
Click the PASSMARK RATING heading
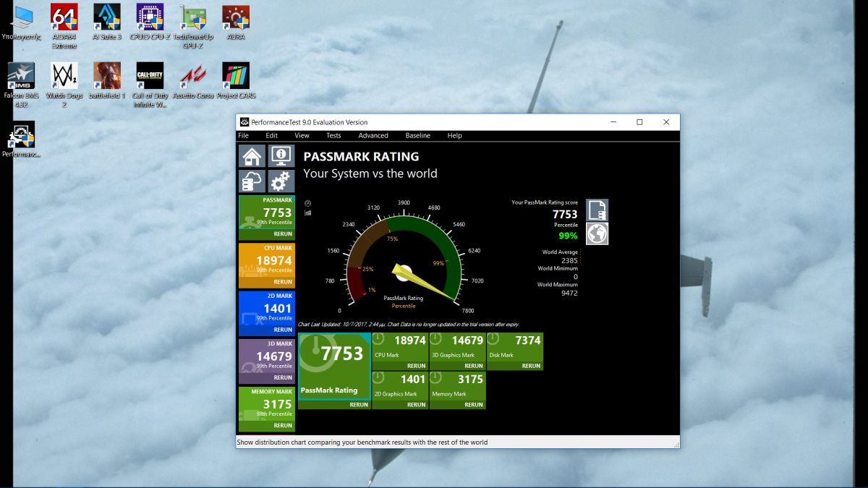tap(361, 156)
